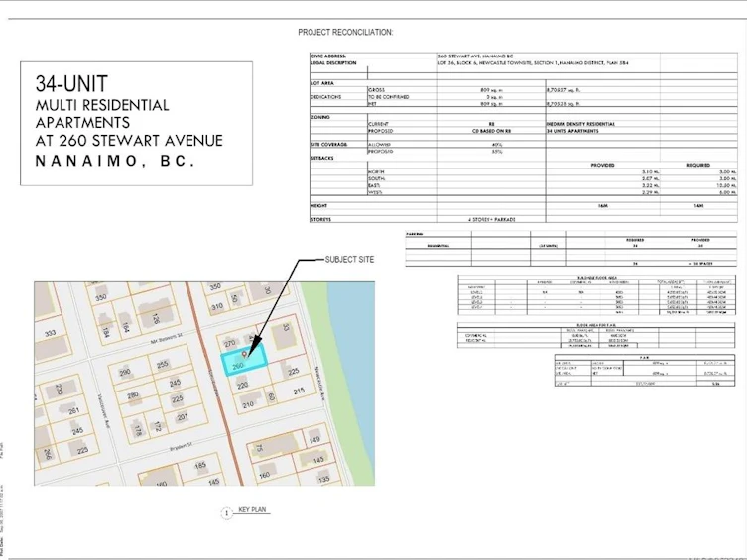This screenshot has height=560, width=747.
Task: Click the KEY PLAN caption under map
Action: (x=252, y=510)
